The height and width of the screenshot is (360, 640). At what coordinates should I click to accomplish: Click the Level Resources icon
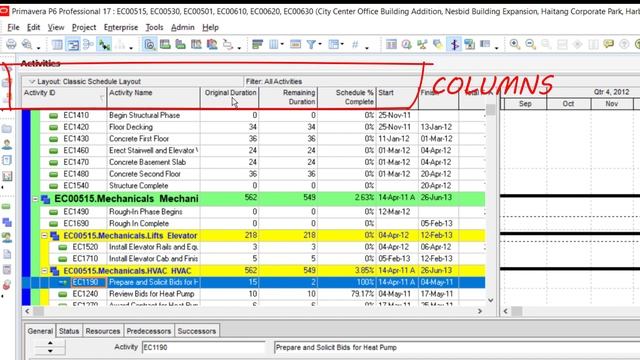(422, 44)
